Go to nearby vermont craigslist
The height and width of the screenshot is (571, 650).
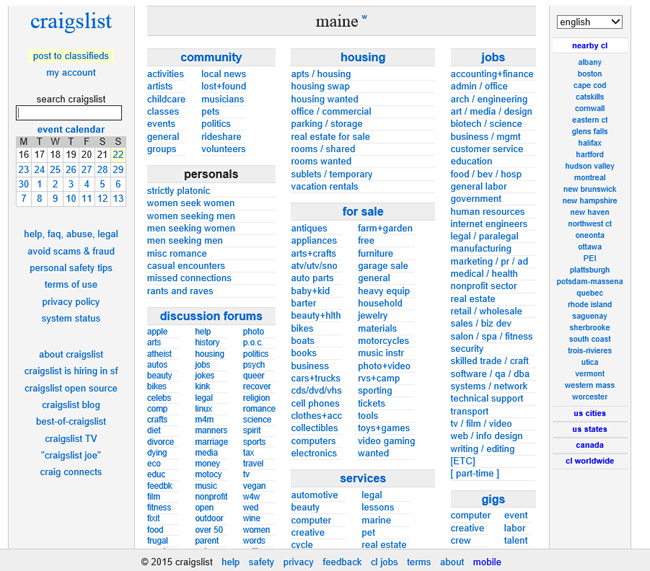(589, 374)
